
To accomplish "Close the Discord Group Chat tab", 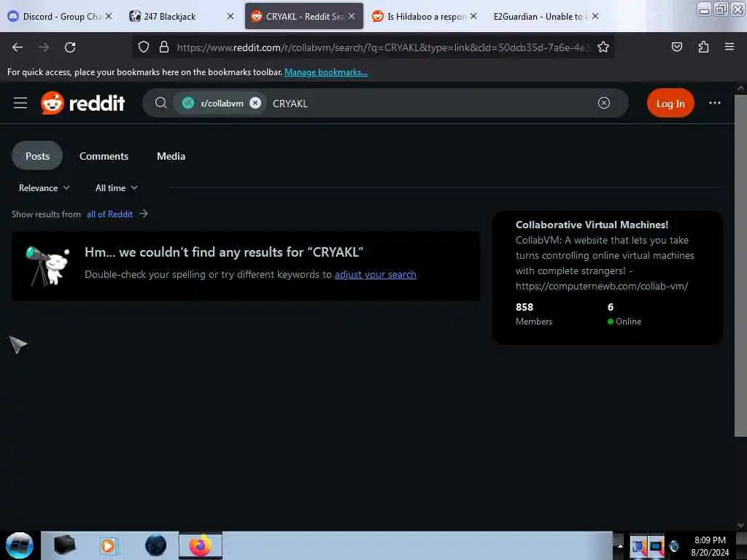I will pos(109,16).
